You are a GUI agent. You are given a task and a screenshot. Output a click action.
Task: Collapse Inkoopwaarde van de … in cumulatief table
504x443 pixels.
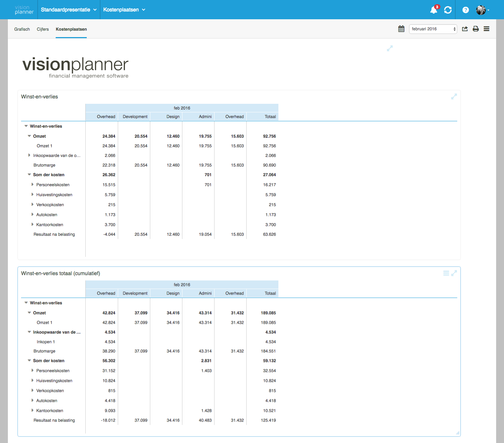click(29, 332)
